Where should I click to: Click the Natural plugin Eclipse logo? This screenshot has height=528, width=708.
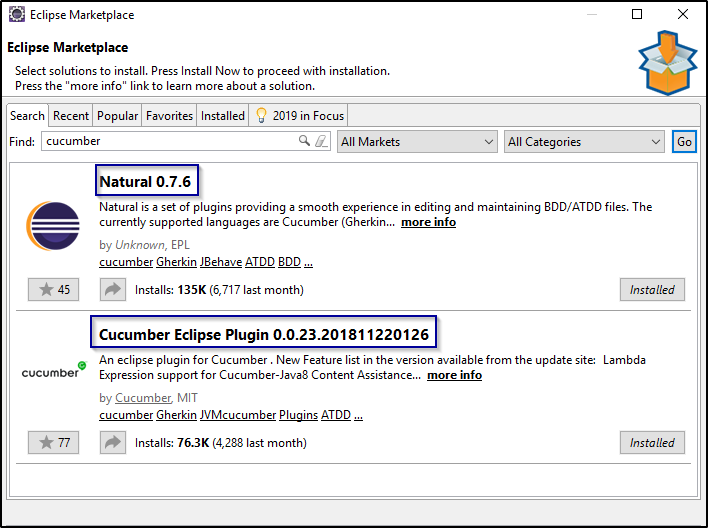click(52, 227)
